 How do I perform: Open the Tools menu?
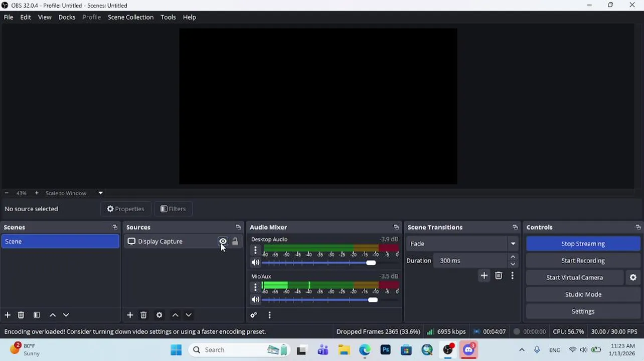[x=168, y=17]
